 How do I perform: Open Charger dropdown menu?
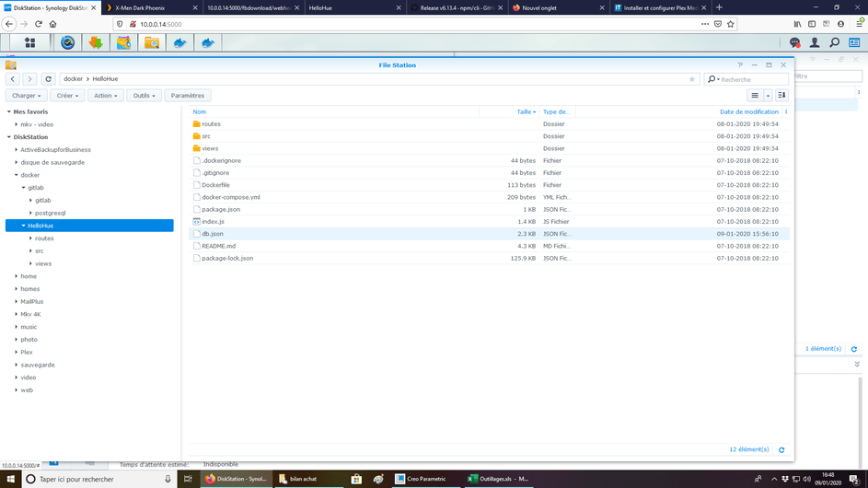click(26, 95)
